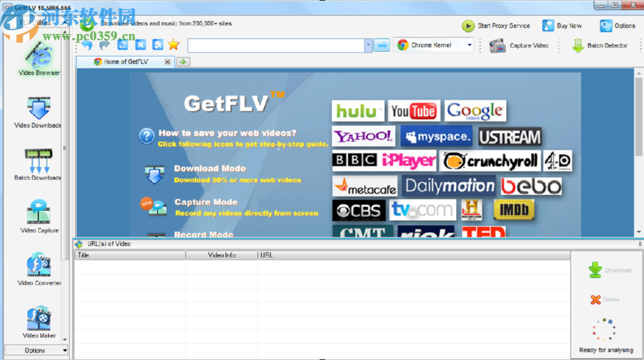
Task: Open the Record Mode link
Action: pos(204,235)
